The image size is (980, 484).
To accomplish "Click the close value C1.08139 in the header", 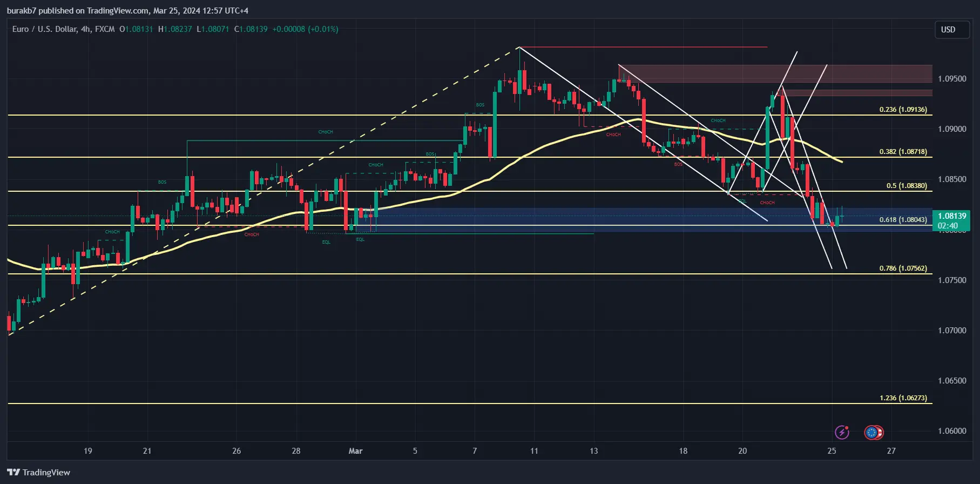I will [x=251, y=29].
